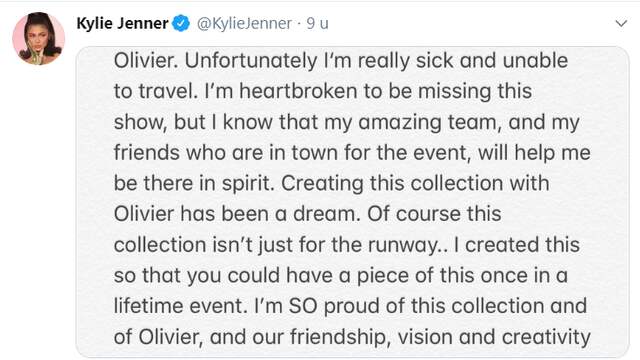
Task: Click the capitalized word "SO"
Action: pos(303,306)
